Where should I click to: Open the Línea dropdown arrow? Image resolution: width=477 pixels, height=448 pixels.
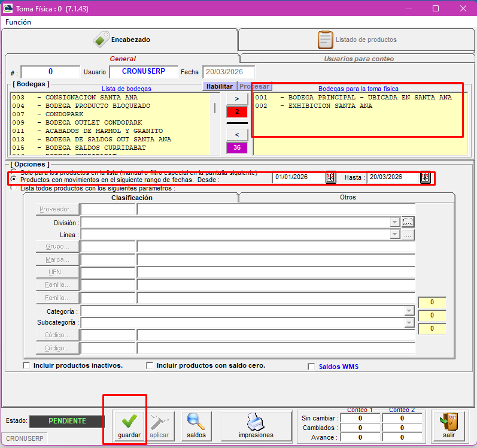pos(394,235)
